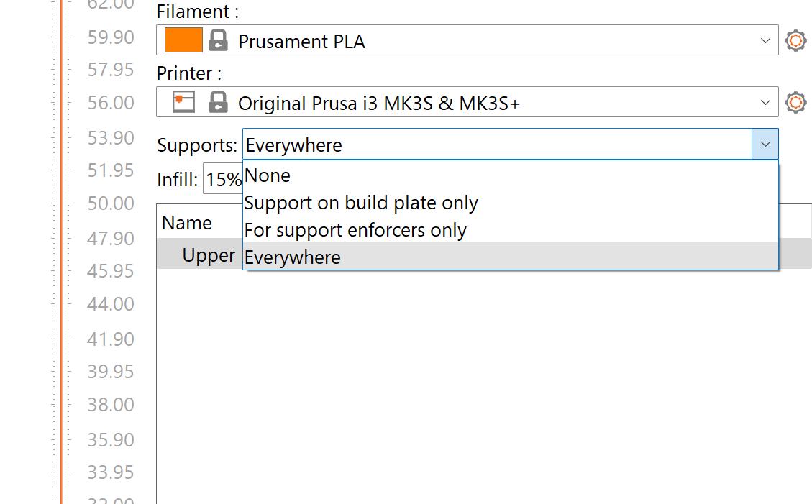Select the Upper row in the object list
The image size is (812, 504).
tap(209, 255)
